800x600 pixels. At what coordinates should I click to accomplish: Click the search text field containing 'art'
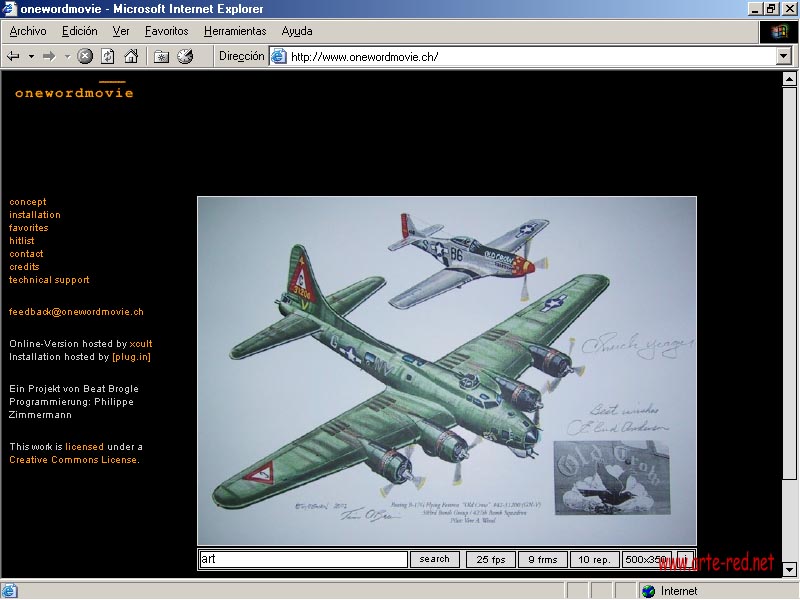coord(303,560)
